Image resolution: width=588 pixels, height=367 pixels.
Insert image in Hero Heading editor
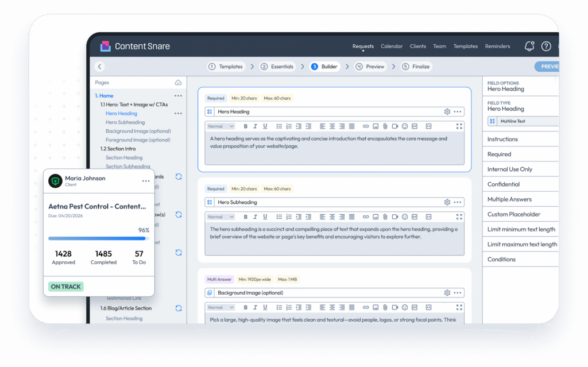376,126
